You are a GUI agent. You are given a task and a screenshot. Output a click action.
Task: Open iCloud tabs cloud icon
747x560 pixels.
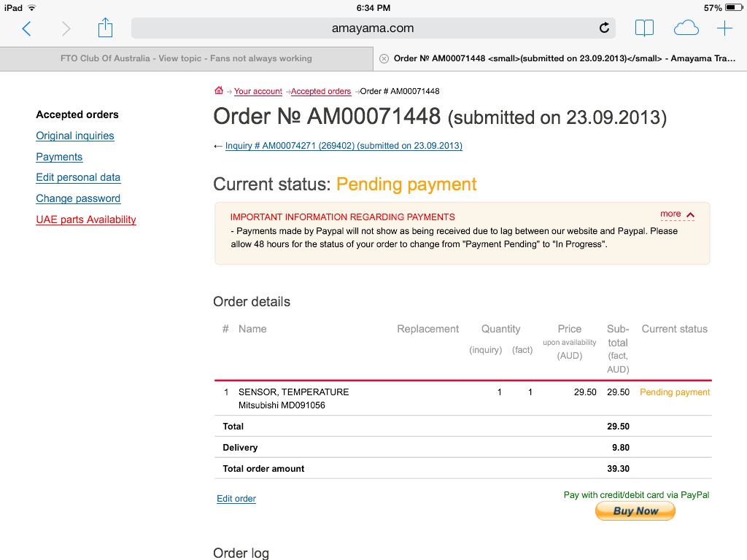click(686, 28)
